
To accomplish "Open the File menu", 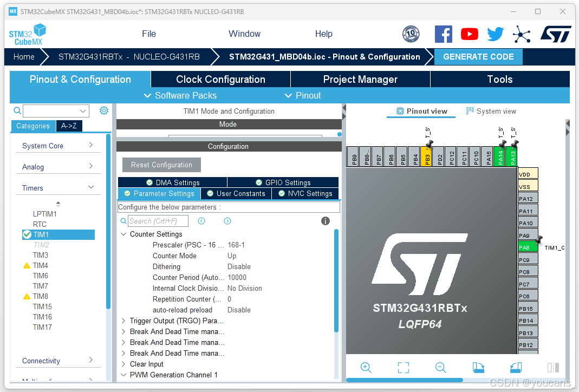I will (149, 34).
